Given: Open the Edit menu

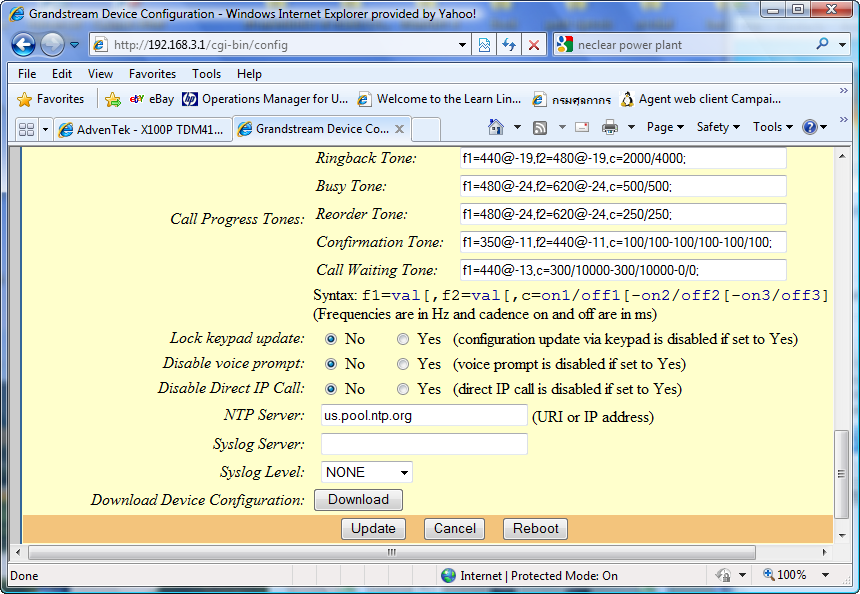Looking at the screenshot, I should 62,73.
